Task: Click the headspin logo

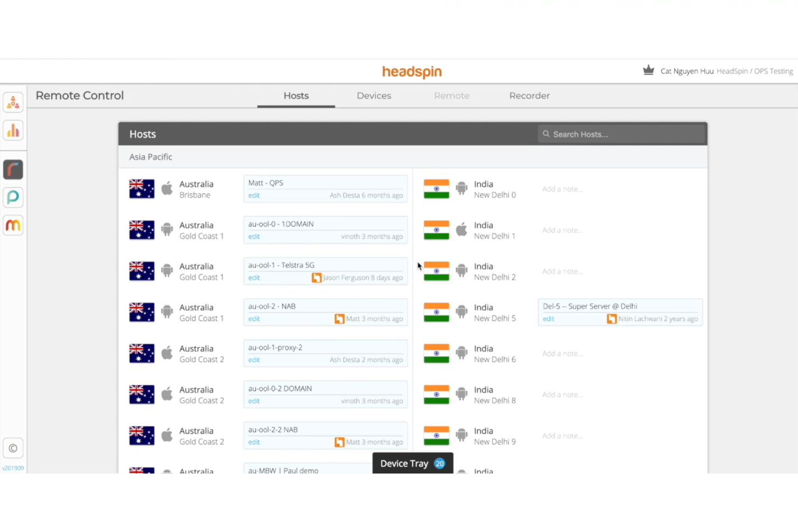Action: click(412, 72)
